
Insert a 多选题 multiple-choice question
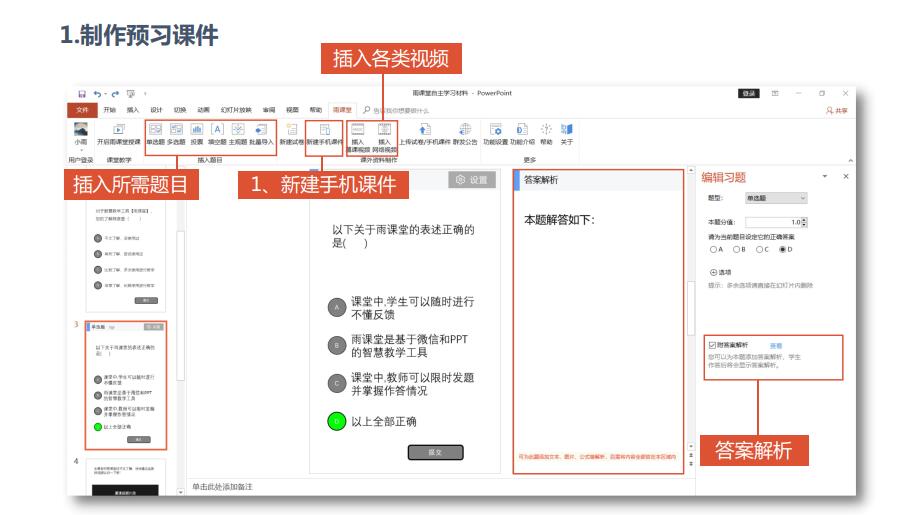tap(176, 134)
